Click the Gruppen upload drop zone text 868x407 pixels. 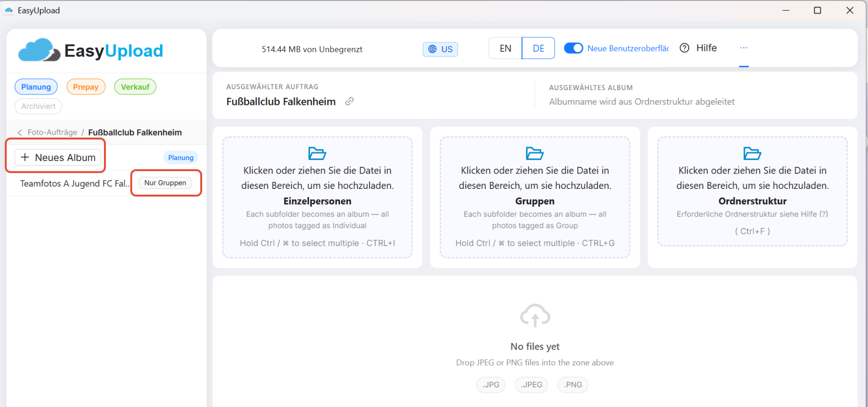(x=535, y=201)
